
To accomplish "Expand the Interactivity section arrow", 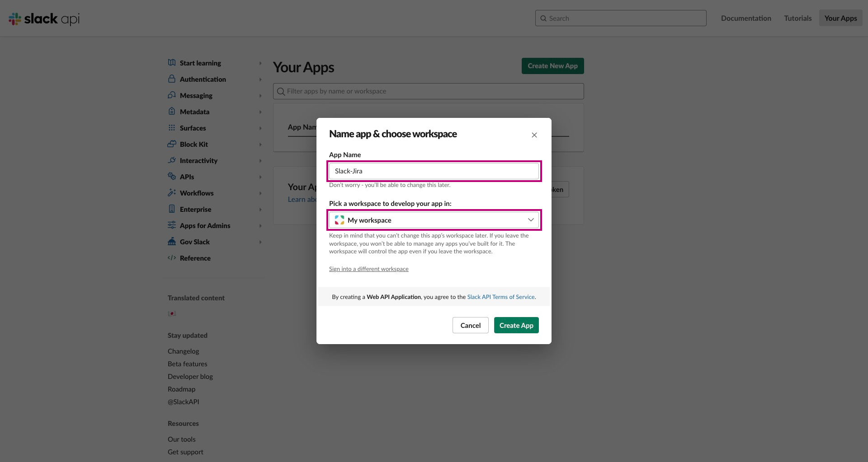I will click(260, 161).
